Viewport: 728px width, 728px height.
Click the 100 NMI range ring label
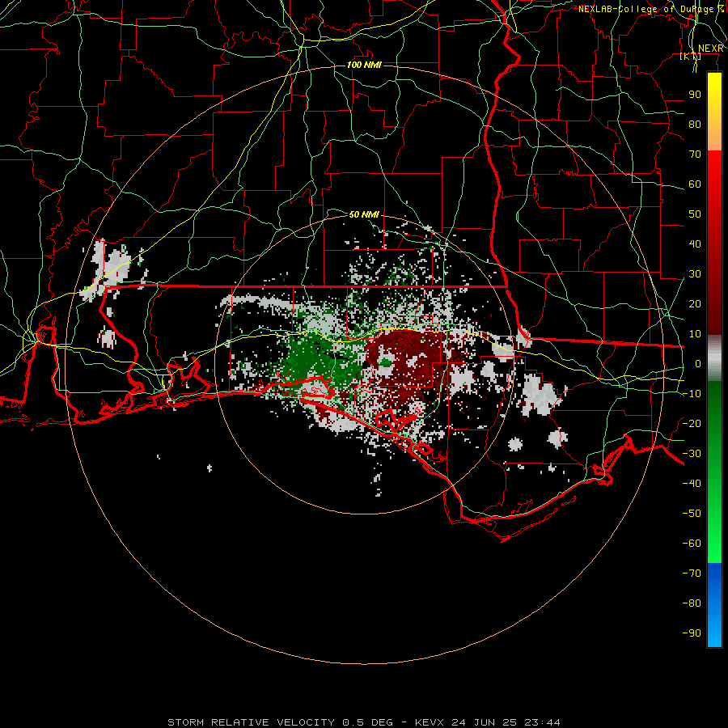364,65
